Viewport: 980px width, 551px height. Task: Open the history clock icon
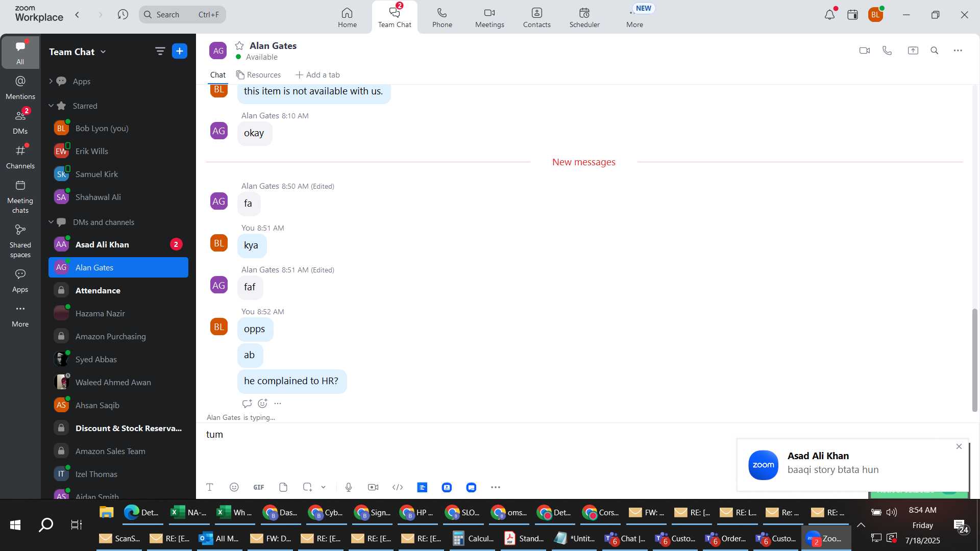coord(122,14)
